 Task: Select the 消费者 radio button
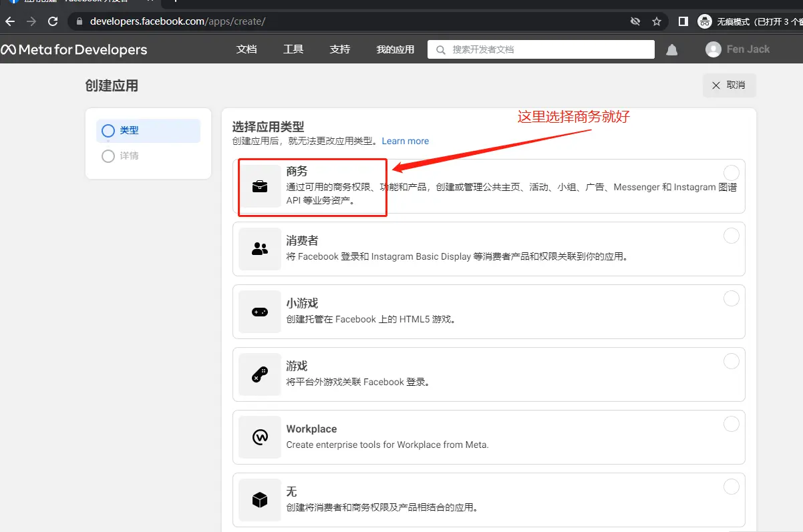point(732,236)
